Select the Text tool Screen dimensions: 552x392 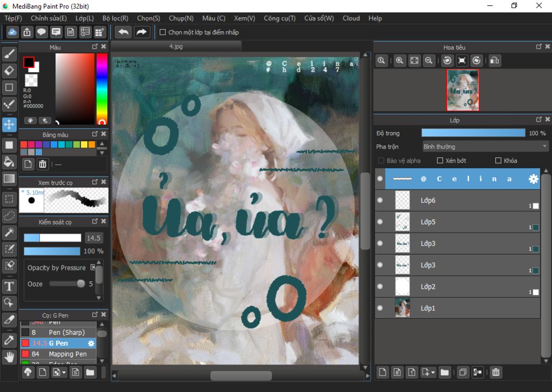pos(9,286)
